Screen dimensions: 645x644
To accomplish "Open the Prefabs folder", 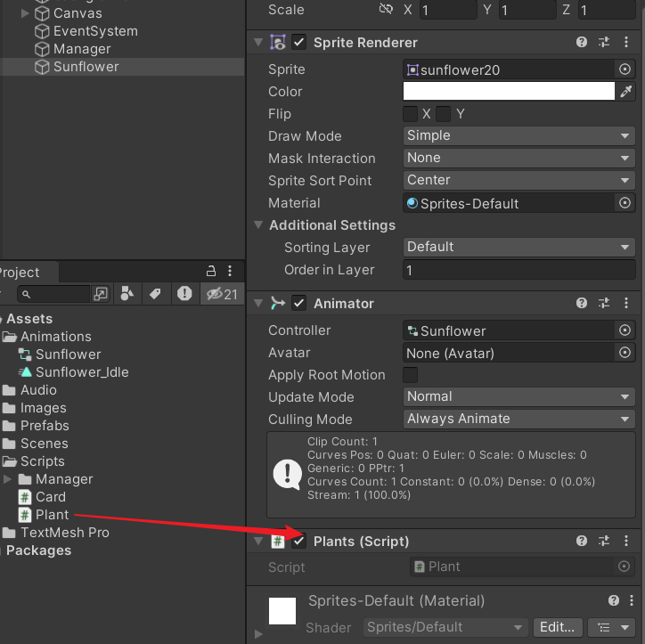I will pos(45,426).
